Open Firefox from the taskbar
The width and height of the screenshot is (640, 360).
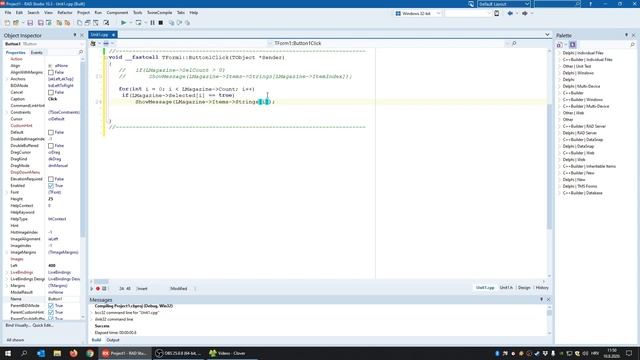[x=73, y=353]
